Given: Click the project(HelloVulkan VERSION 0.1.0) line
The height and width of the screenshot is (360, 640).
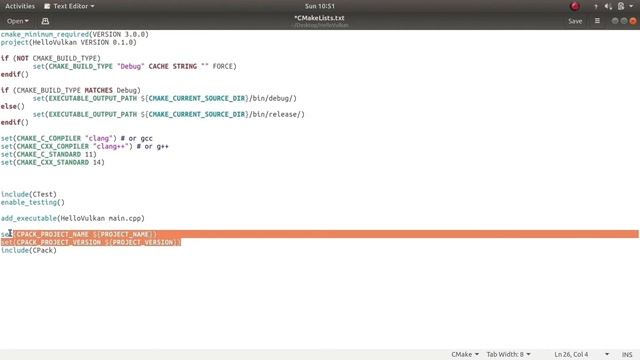Looking at the screenshot, I should (69, 42).
